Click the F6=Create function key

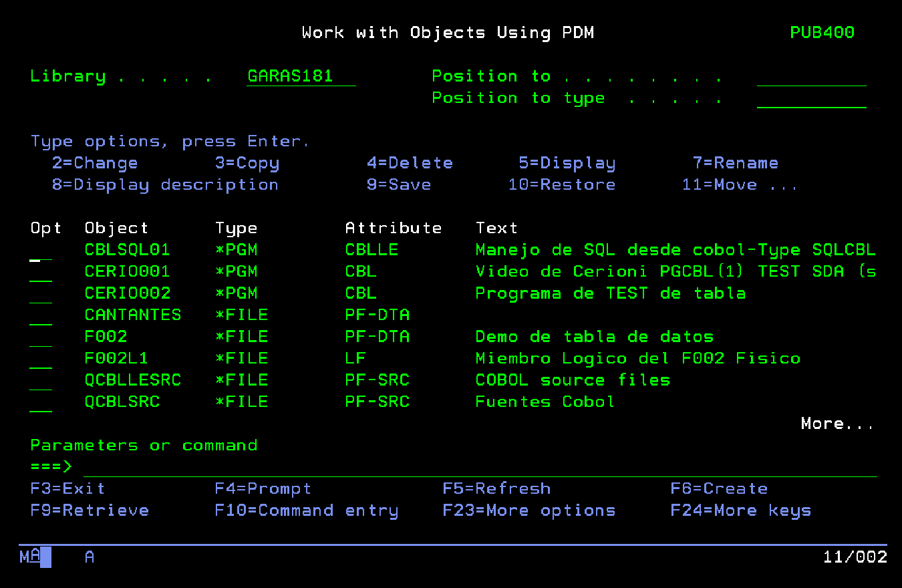[x=719, y=489]
